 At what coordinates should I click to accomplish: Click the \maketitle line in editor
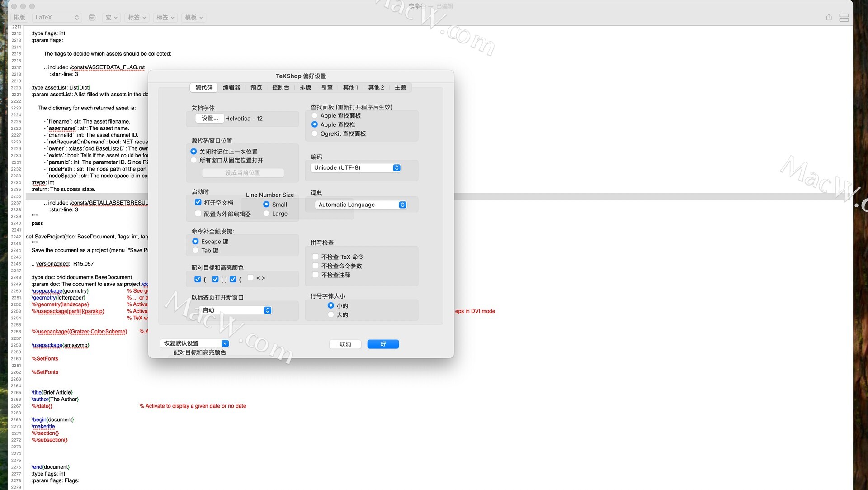pos(43,427)
